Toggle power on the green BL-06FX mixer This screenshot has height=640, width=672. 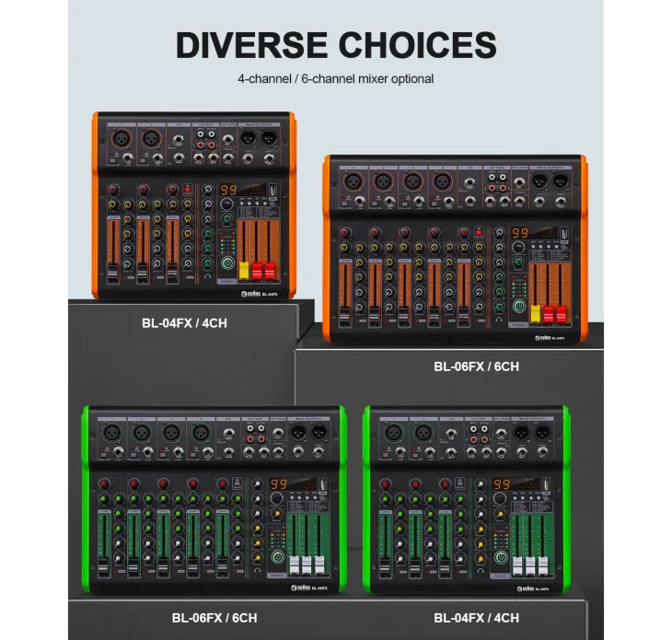(277, 555)
